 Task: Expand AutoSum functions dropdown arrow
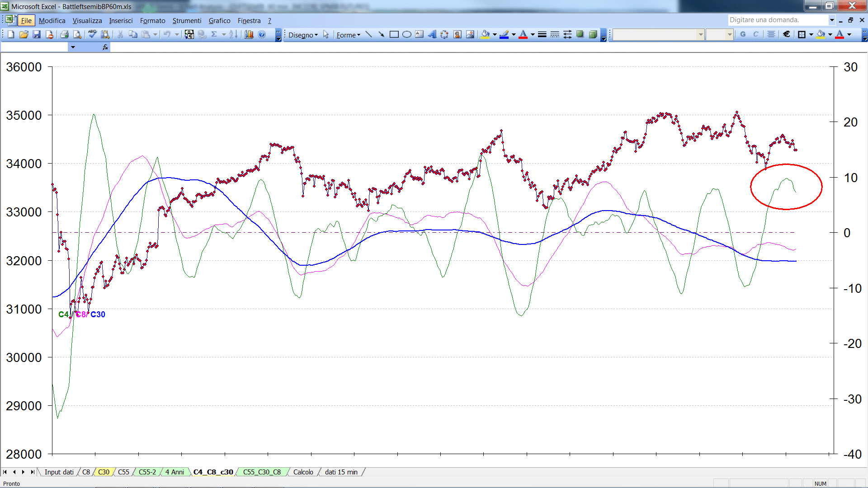tap(224, 34)
